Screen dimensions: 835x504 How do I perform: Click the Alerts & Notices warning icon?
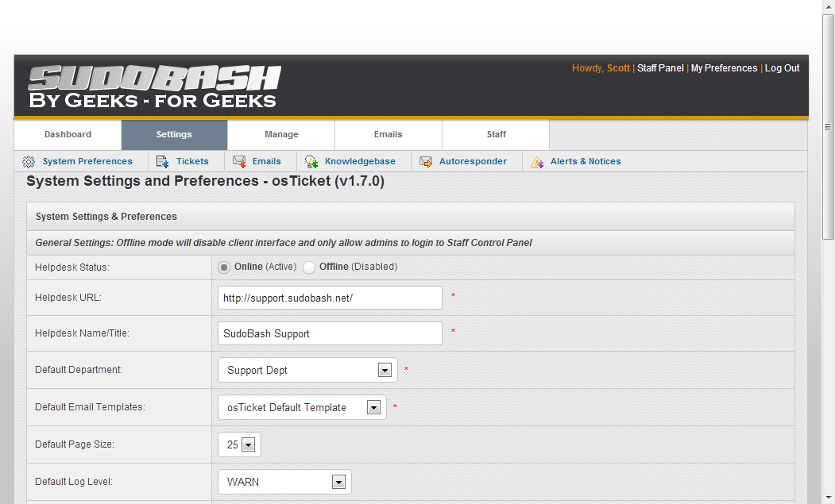point(537,162)
